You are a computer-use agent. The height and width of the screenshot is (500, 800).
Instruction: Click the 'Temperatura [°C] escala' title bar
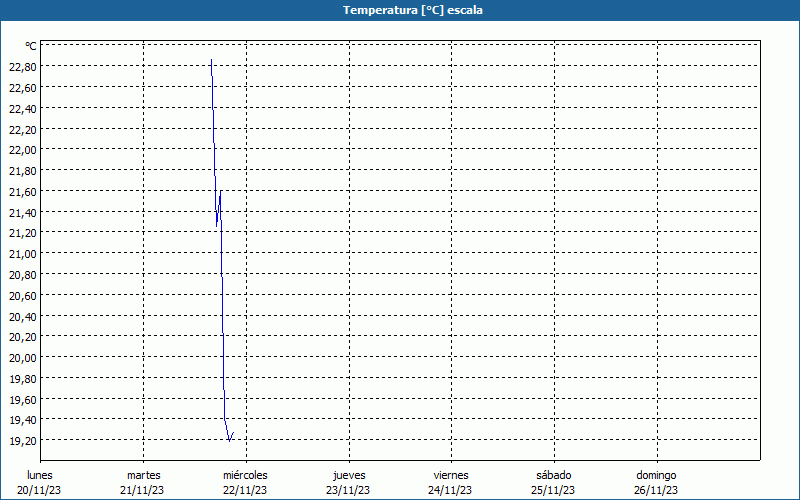400,10
